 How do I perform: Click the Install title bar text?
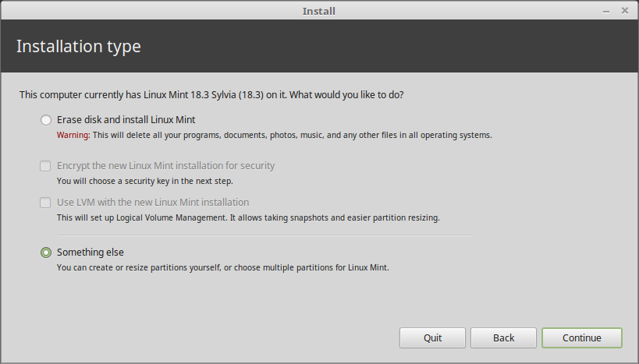coord(318,11)
